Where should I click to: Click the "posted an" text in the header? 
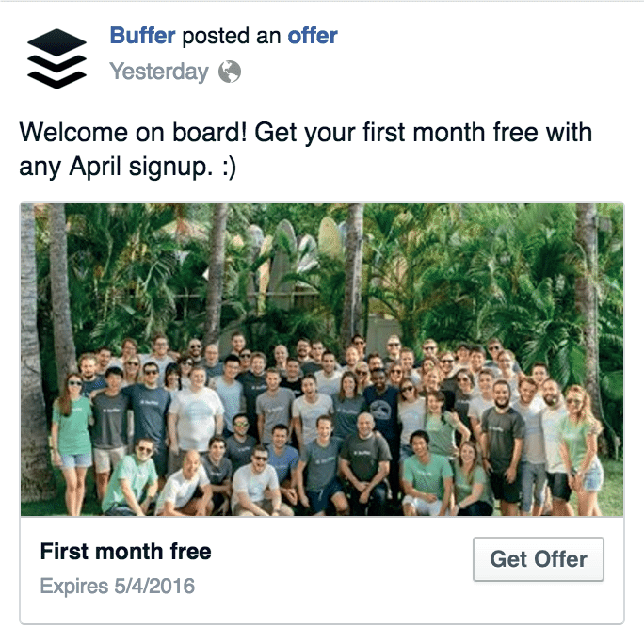coord(232,37)
